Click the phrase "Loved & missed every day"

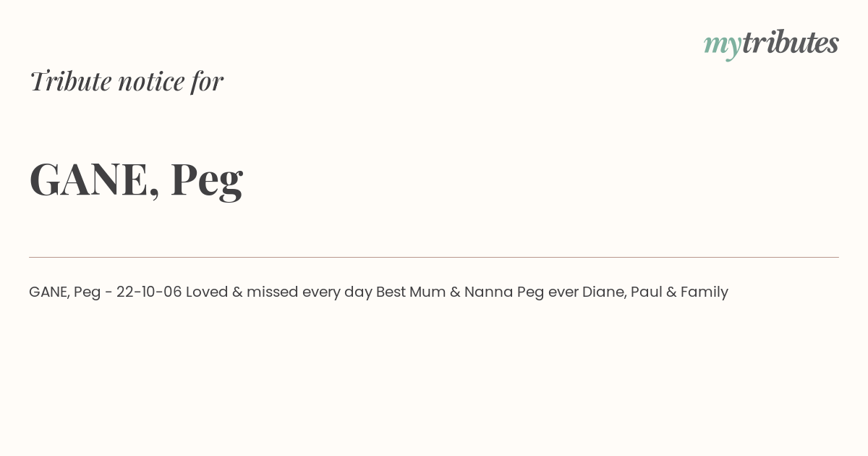point(278,292)
